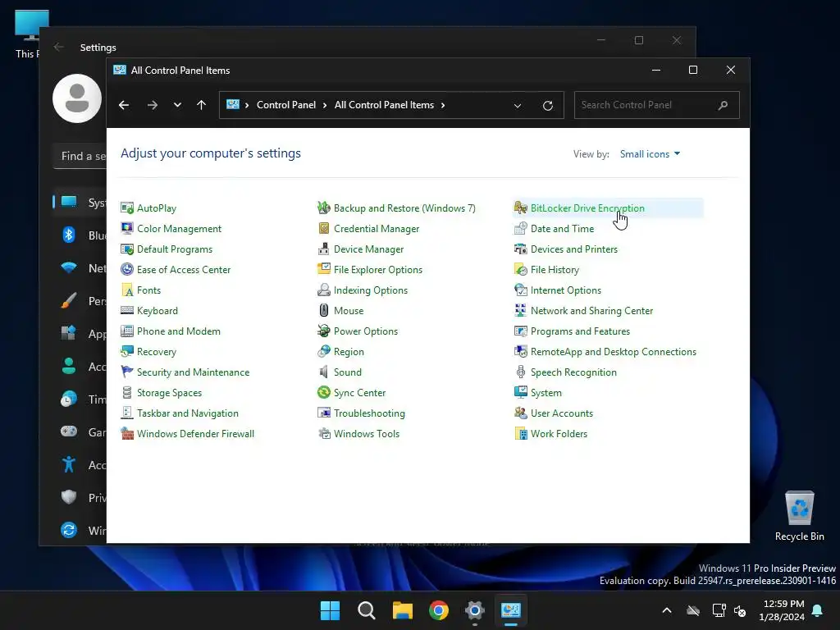Switch to Settings app on taskbar
Viewport: 840px width, 630px height.
pos(475,610)
